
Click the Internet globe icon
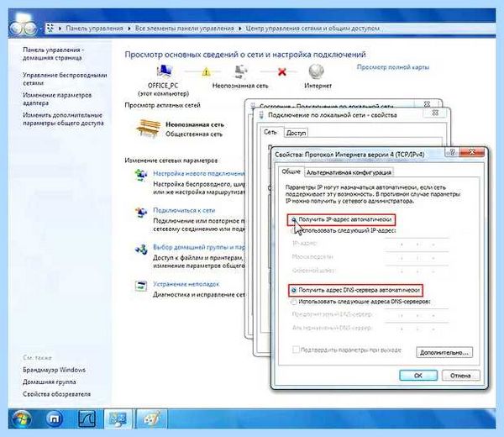(317, 71)
